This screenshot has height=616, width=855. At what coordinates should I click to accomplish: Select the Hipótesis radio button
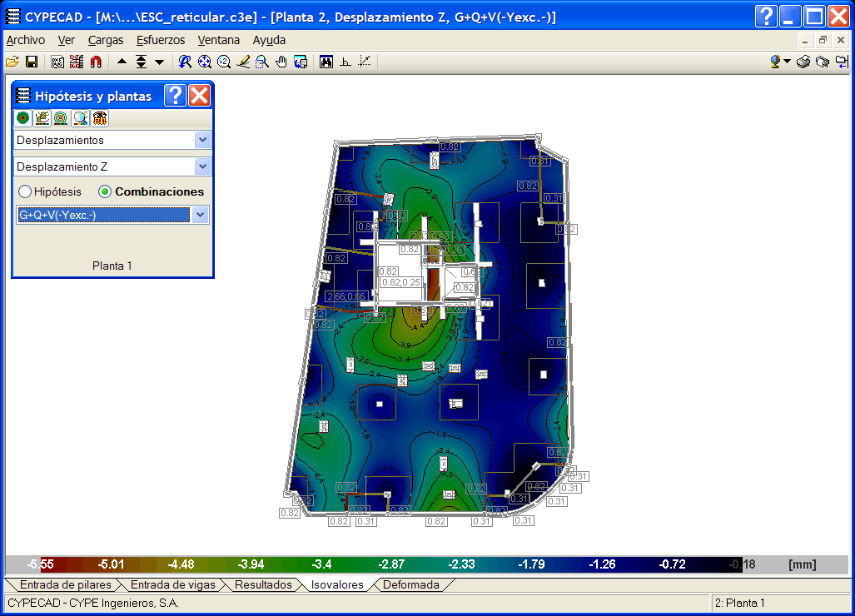pos(25,191)
